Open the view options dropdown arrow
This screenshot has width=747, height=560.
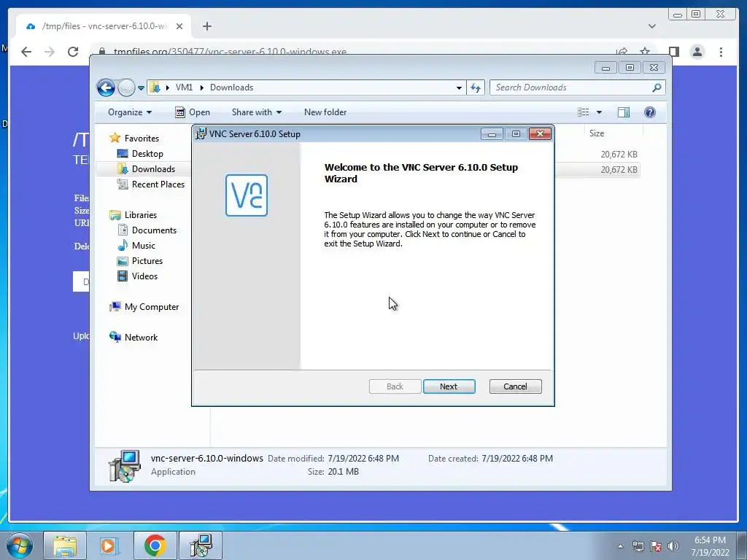(600, 112)
